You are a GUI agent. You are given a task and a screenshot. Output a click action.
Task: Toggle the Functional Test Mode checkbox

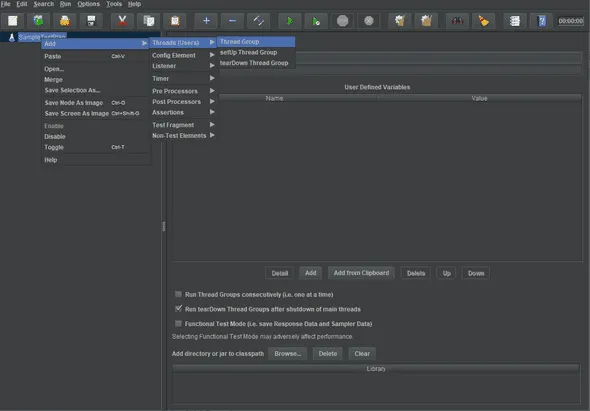coord(178,323)
